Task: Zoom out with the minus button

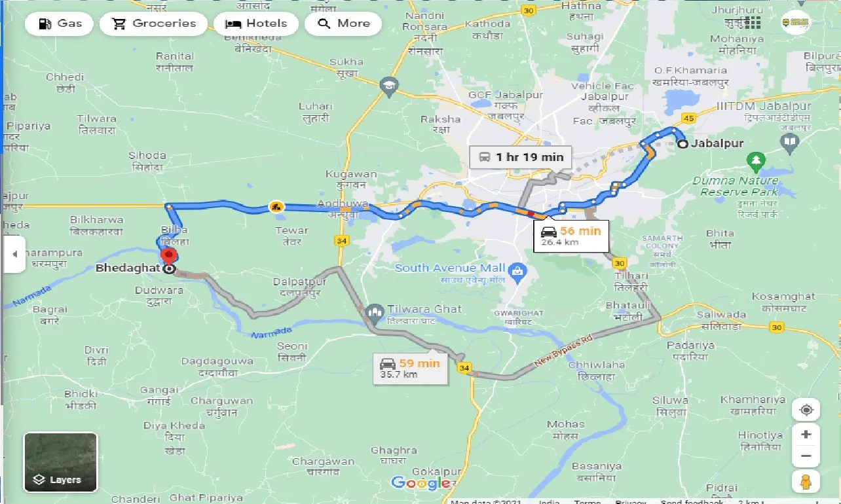Action: 806,456
